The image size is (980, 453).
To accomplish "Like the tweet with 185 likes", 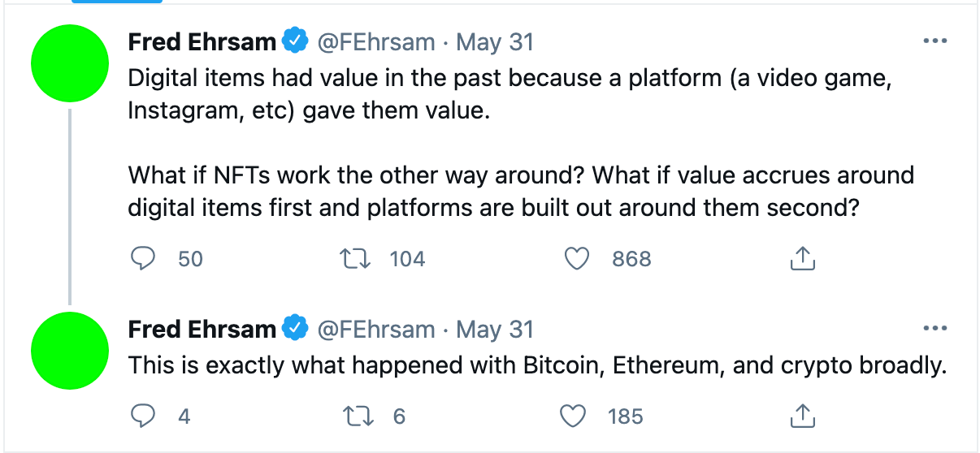I will click(x=574, y=416).
